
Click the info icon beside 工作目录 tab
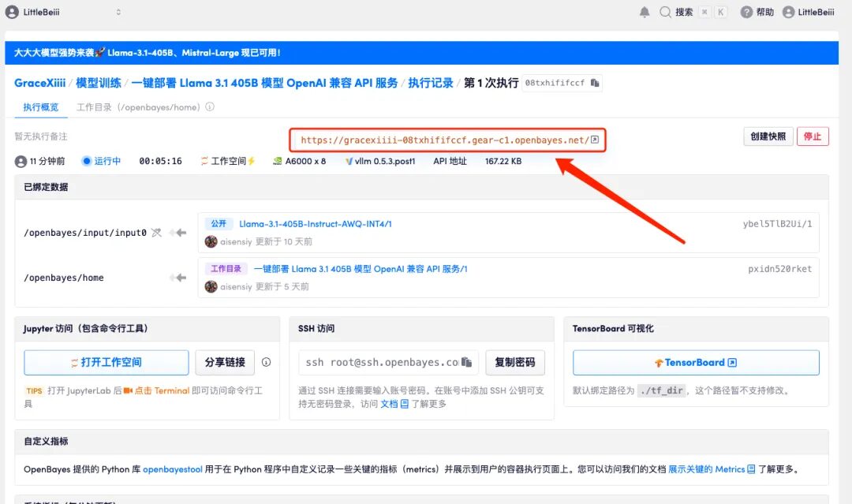[210, 107]
